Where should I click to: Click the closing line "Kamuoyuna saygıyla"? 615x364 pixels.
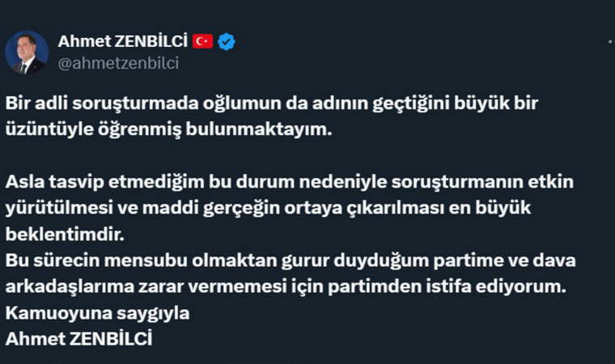[x=74, y=314]
